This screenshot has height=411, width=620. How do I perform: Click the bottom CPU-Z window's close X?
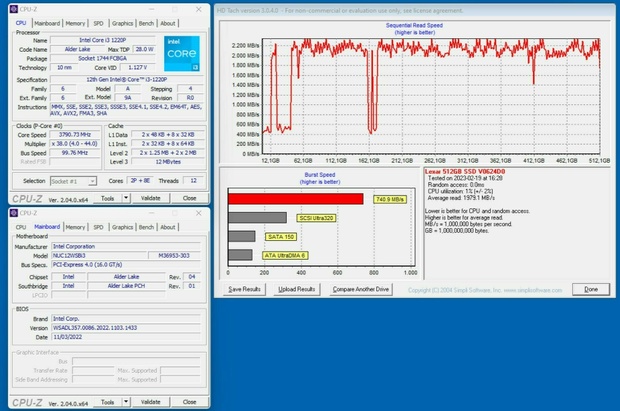(x=198, y=213)
